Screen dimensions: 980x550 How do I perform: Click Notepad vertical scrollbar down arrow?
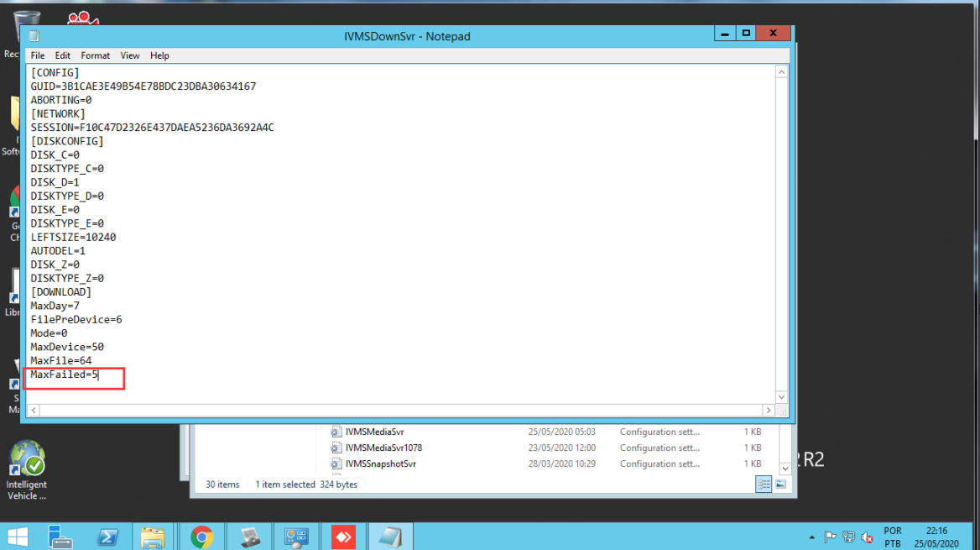[x=781, y=396]
